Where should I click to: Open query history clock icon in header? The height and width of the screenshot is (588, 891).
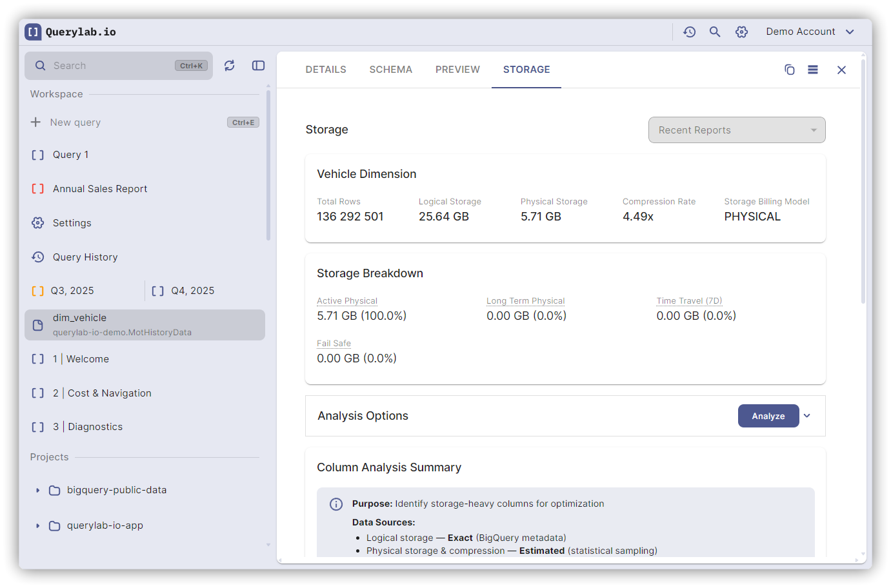tap(689, 32)
